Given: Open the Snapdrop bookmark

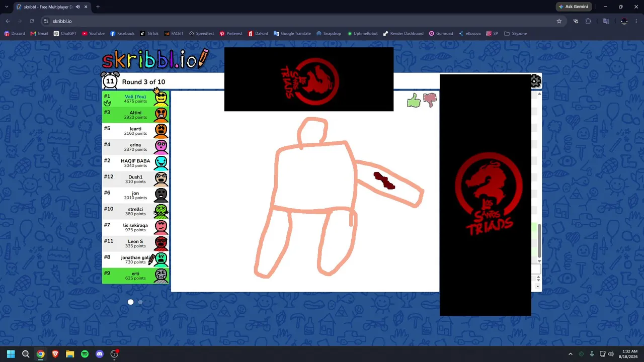Looking at the screenshot, I should (329, 34).
